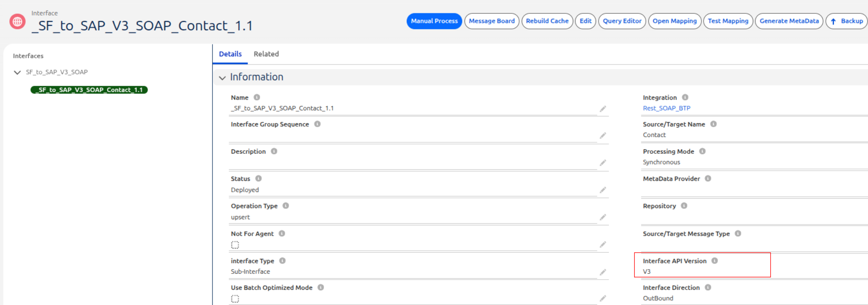Click the info icon next to Integration

[685, 97]
